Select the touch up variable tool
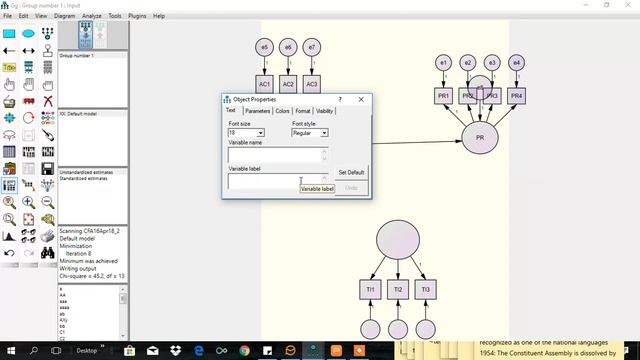This screenshot has width=640, height=360. [x=47, y=135]
